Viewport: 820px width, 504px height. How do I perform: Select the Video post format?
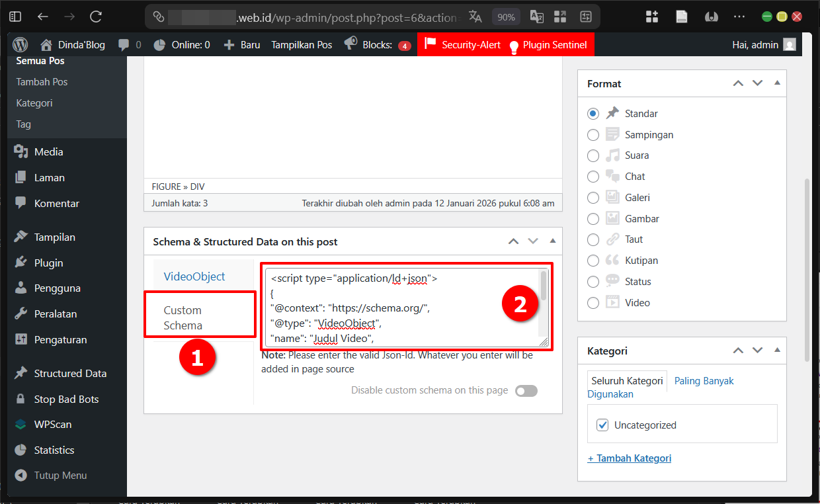pyautogui.click(x=593, y=302)
